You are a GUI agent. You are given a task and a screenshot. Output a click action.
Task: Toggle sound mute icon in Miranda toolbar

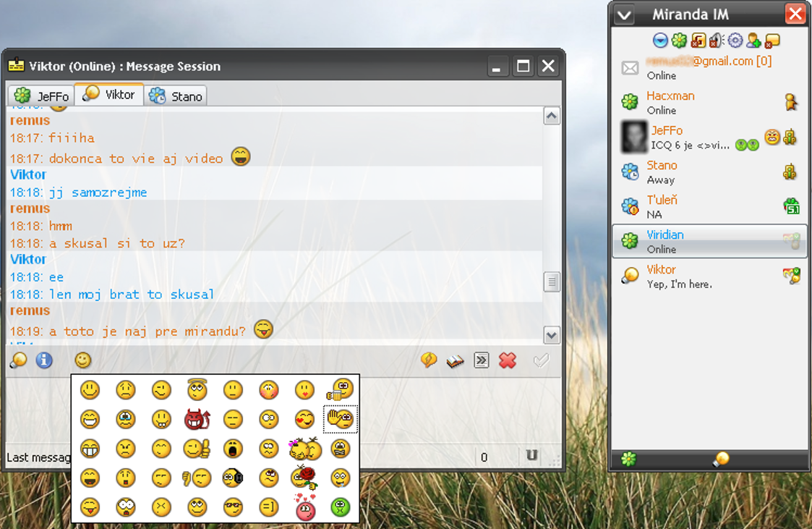(716, 40)
